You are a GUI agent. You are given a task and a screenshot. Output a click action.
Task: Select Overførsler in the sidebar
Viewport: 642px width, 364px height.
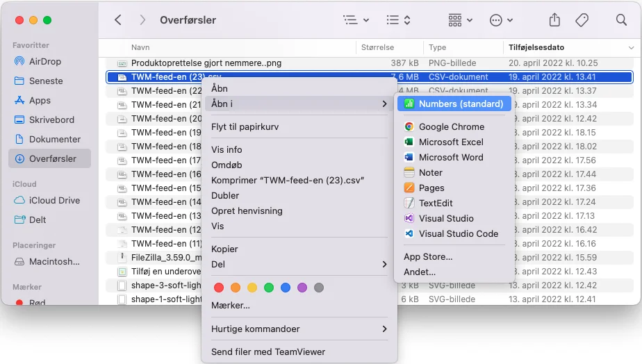[49, 158]
